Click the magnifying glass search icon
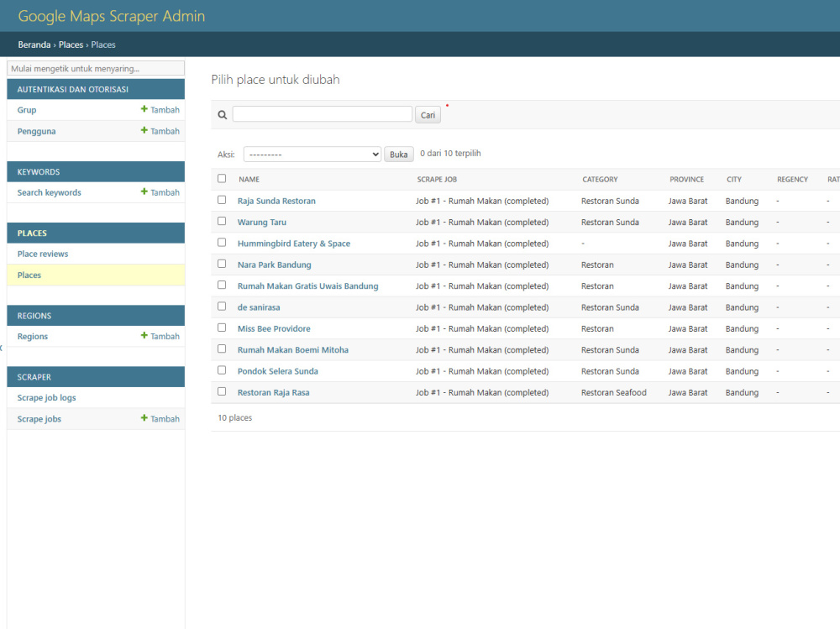 pos(223,115)
